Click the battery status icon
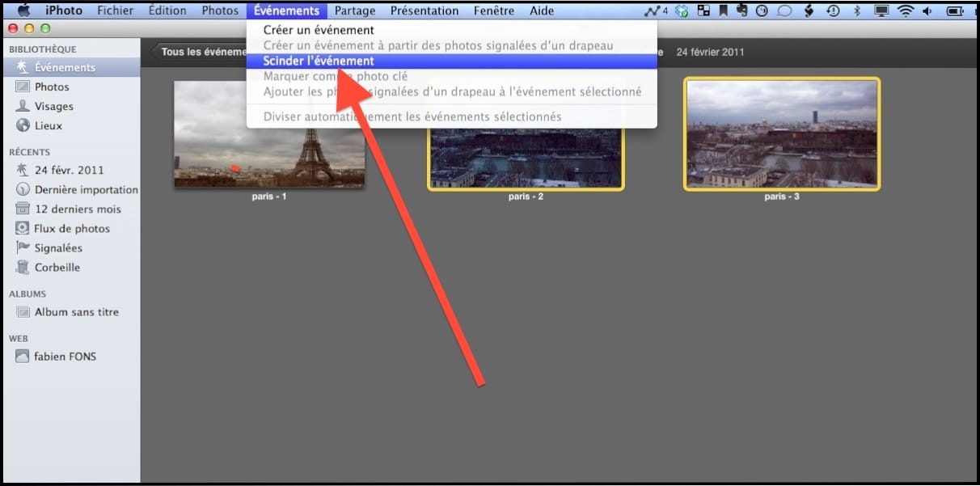 955,11
